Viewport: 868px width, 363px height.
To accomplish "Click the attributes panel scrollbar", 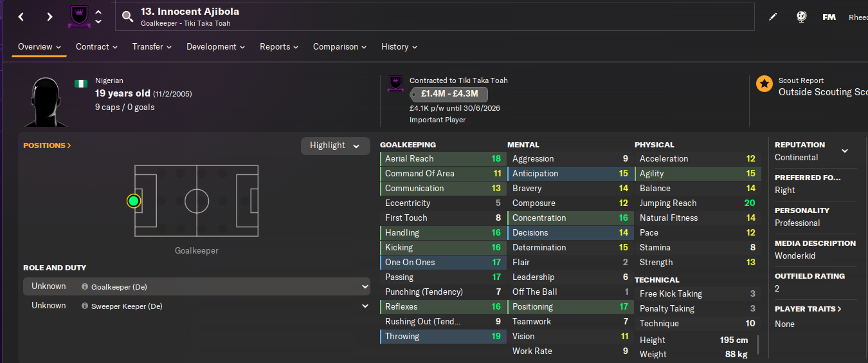I will 758,344.
